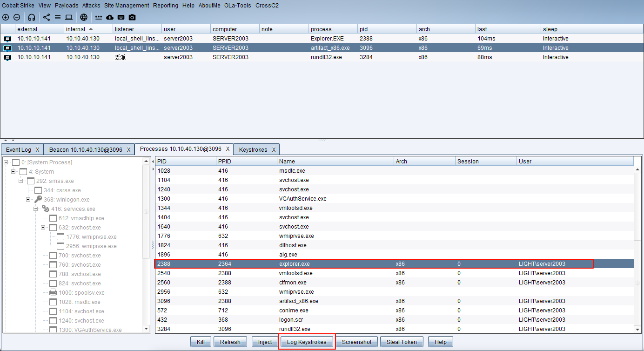
Task: Open the Payloads menu
Action: pyautogui.click(x=67, y=6)
